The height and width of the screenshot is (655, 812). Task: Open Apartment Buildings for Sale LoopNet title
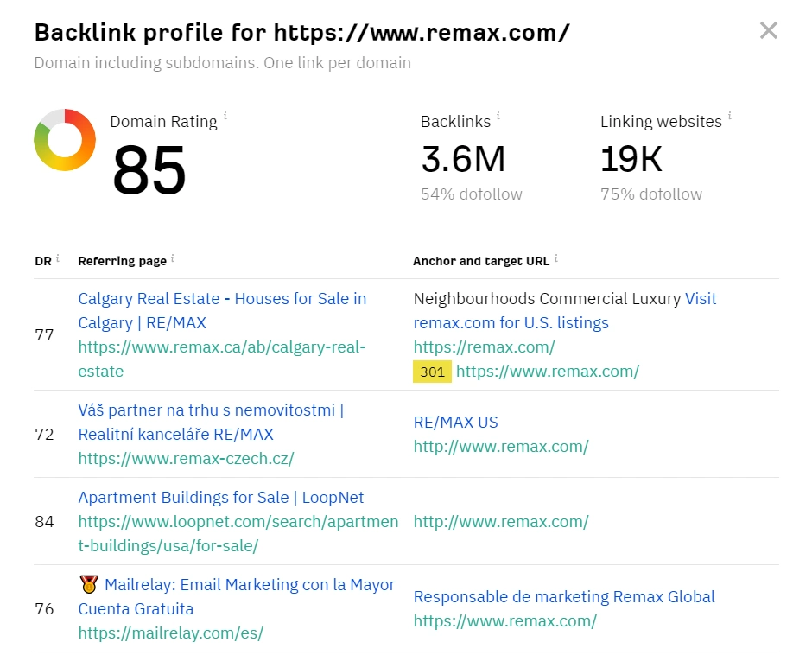point(221,497)
